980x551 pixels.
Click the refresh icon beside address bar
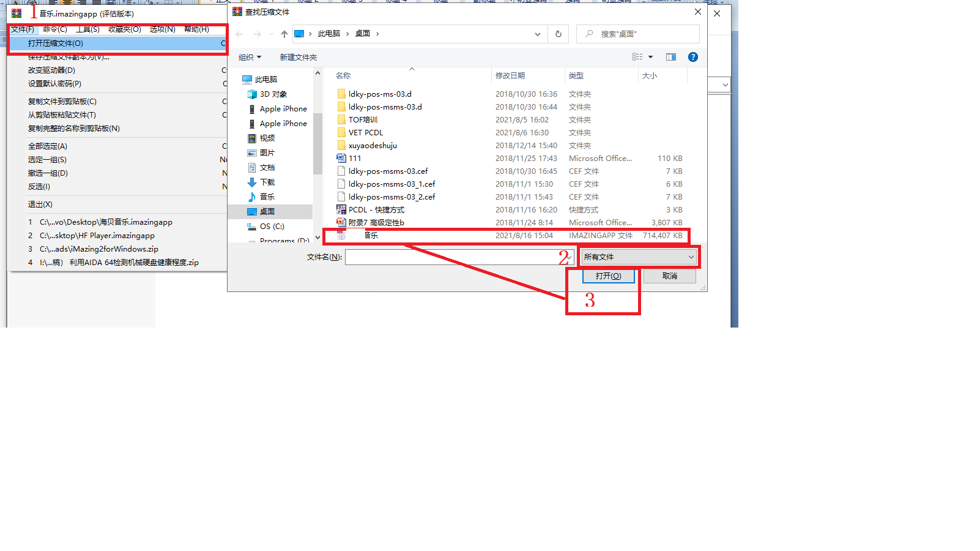559,34
